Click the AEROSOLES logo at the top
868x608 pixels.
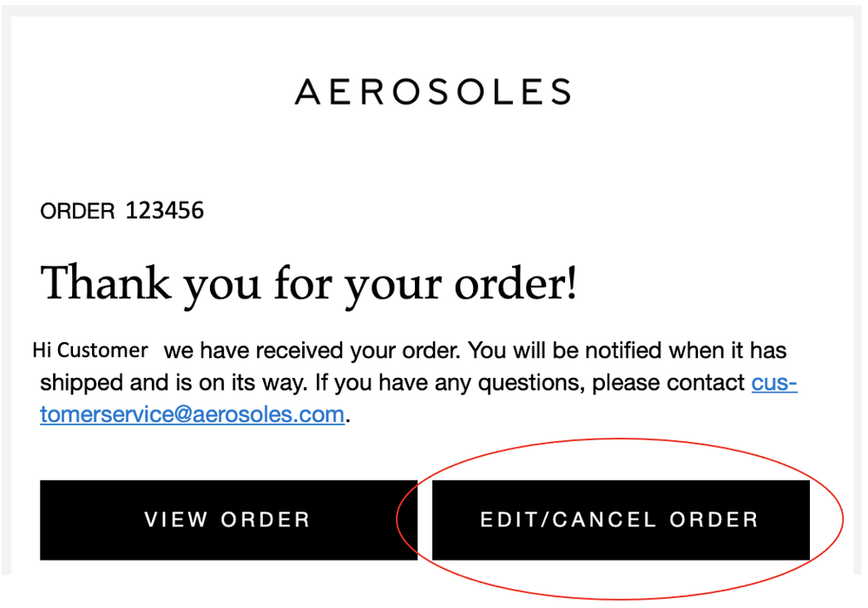[x=433, y=92]
